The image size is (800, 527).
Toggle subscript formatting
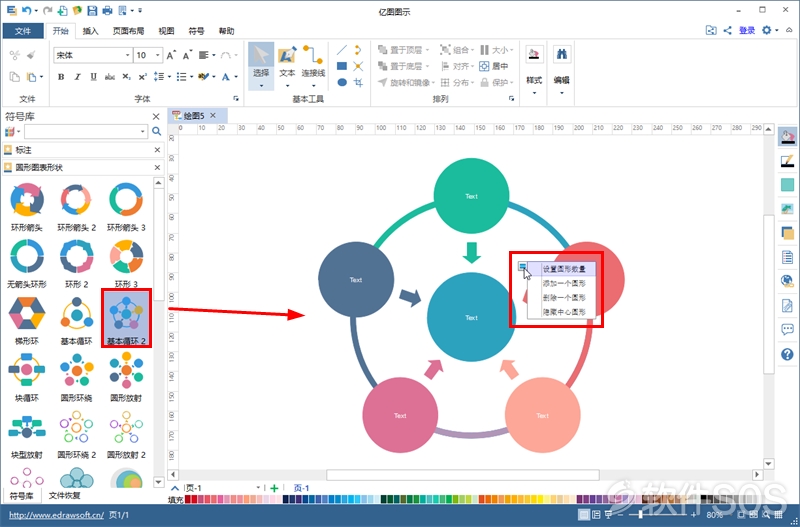[127, 77]
